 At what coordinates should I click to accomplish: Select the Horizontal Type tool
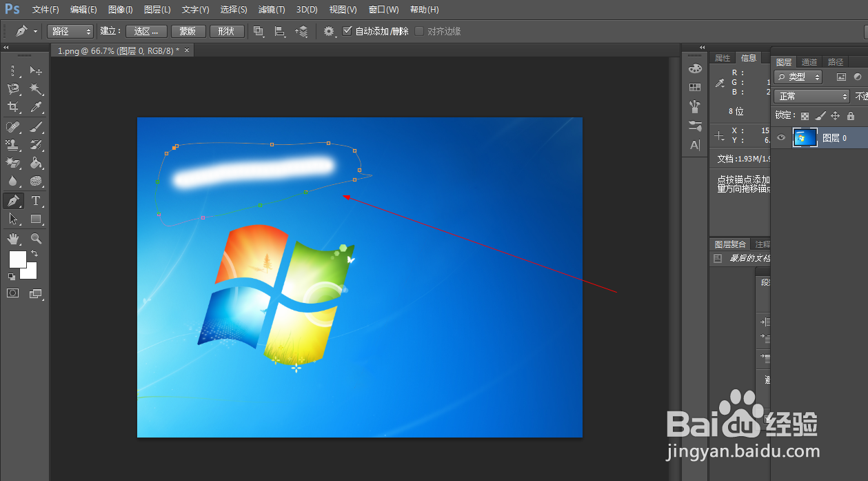[x=36, y=201]
